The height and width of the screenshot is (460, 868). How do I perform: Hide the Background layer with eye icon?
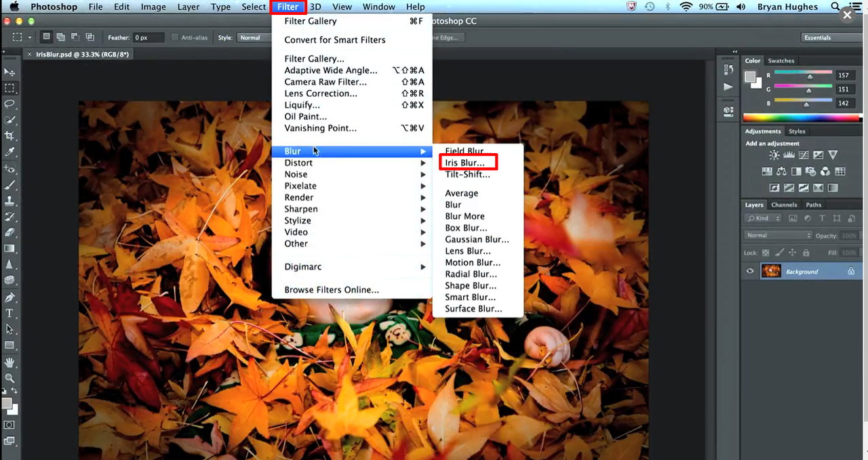(750, 272)
